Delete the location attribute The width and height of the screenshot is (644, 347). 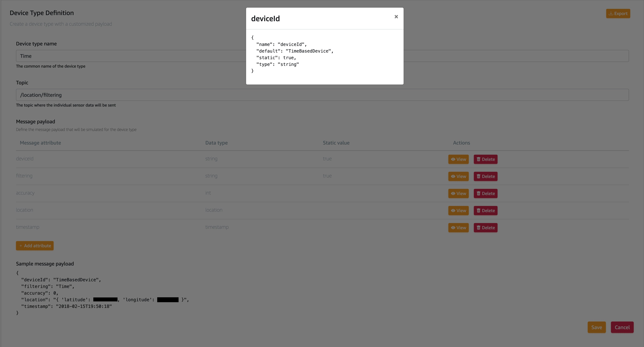486,210
